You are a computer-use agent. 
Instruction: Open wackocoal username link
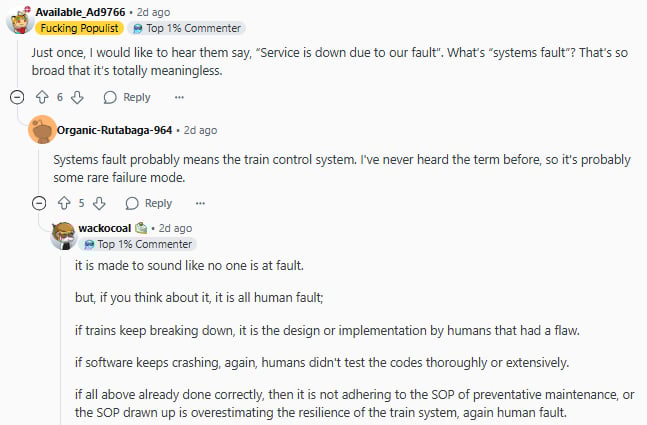[105, 228]
